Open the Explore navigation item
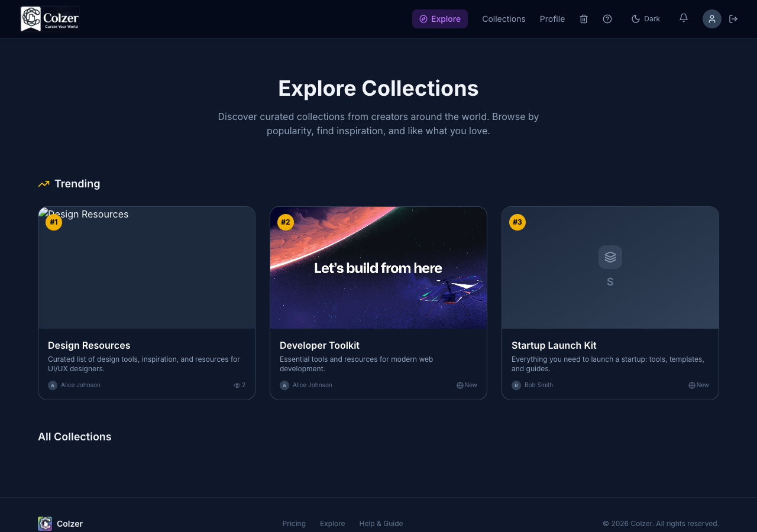 440,18
